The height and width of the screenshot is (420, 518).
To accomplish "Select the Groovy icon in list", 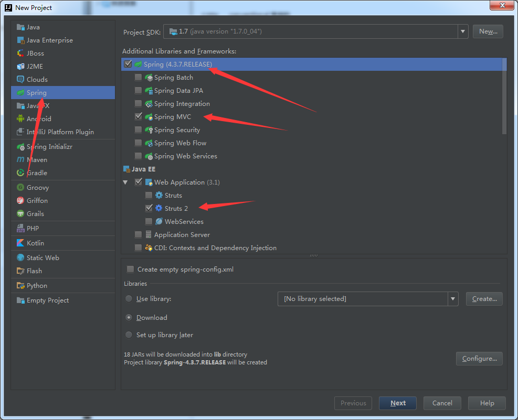I will tap(20, 187).
